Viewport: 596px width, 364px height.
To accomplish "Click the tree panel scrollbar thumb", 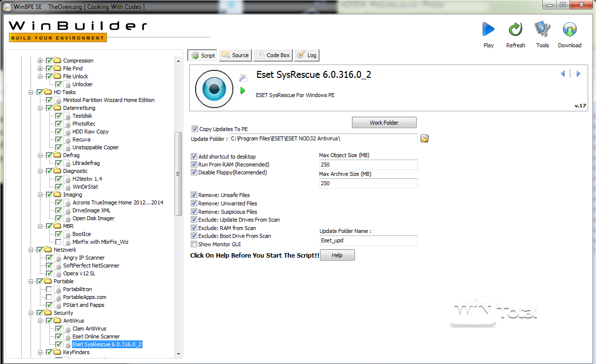I will click(178, 174).
